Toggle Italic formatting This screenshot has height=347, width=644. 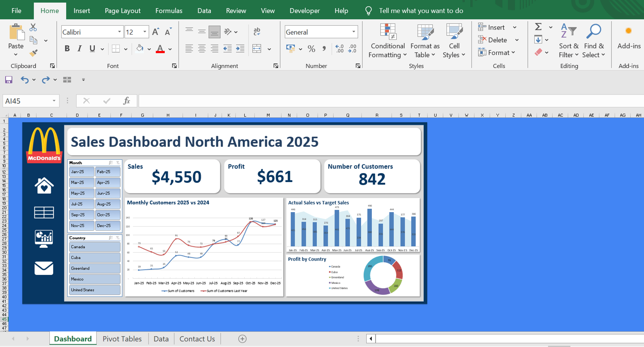(79, 49)
